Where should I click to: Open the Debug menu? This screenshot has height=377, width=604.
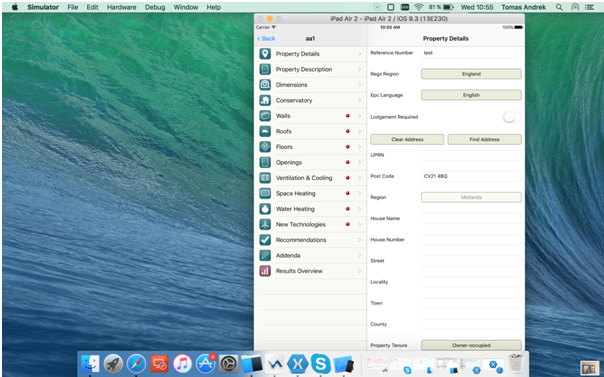click(155, 7)
